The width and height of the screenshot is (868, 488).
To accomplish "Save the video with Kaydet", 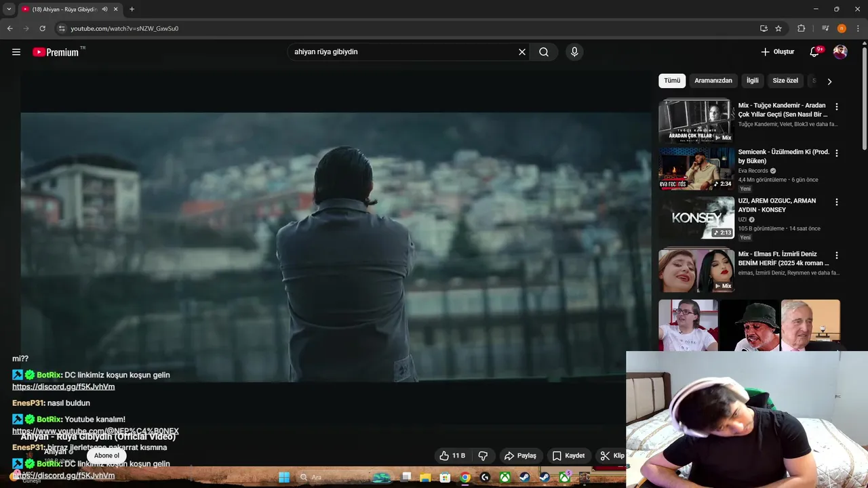I will click(568, 456).
